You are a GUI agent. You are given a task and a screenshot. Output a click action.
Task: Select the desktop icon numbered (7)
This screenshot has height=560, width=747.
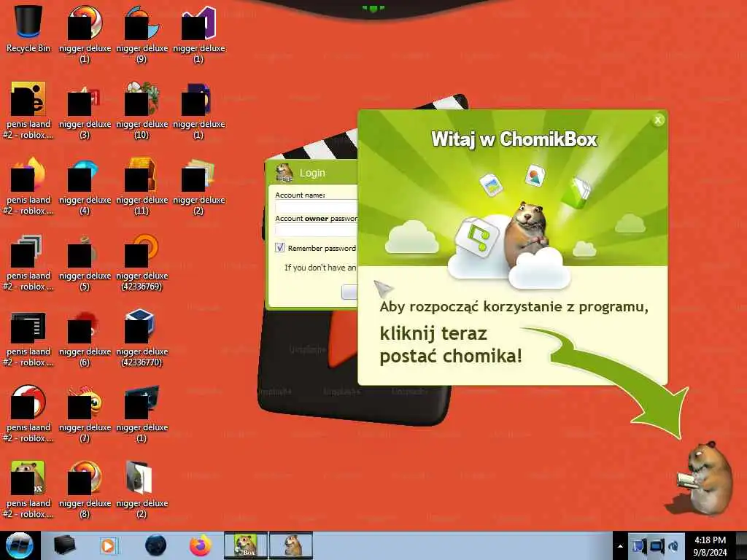[85, 414]
